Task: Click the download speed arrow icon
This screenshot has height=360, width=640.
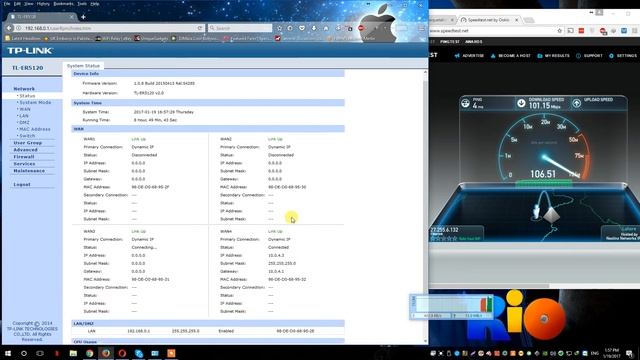Action: (x=521, y=103)
